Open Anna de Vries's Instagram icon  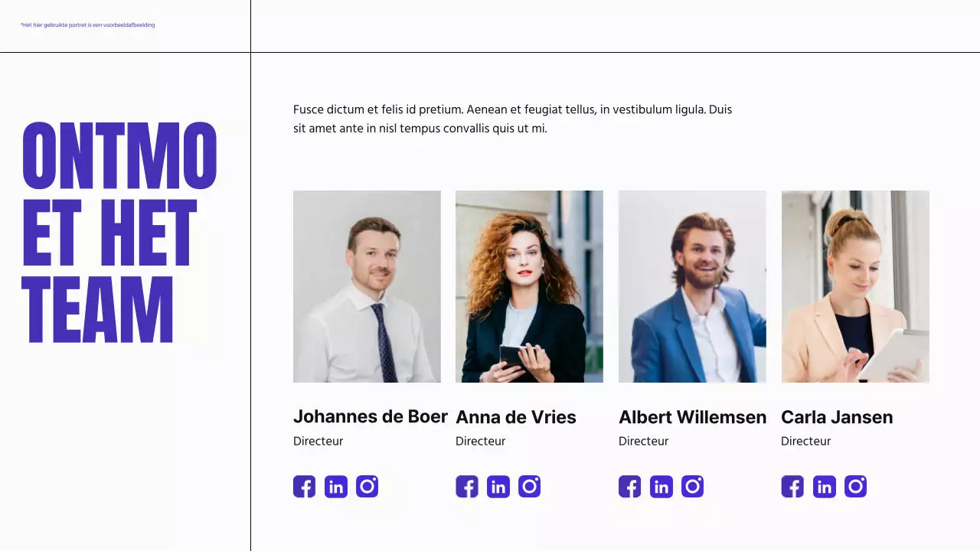530,487
